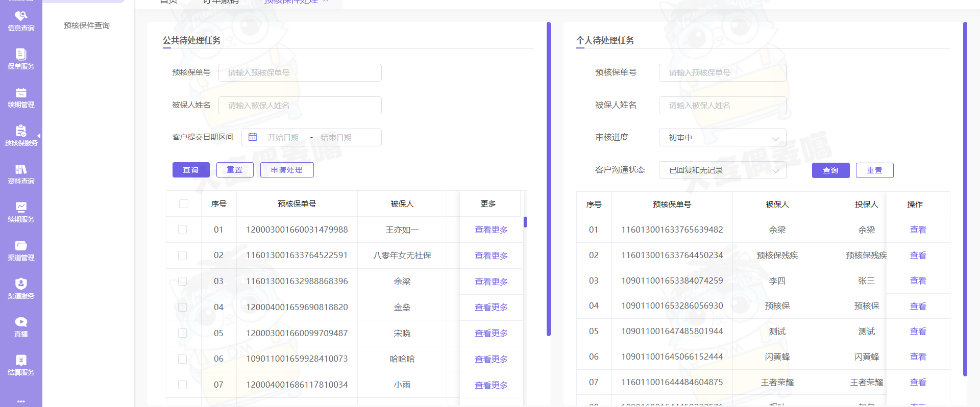Select policy number 109011001647485801944
Viewport: 980px width, 407px height.
point(672,331)
